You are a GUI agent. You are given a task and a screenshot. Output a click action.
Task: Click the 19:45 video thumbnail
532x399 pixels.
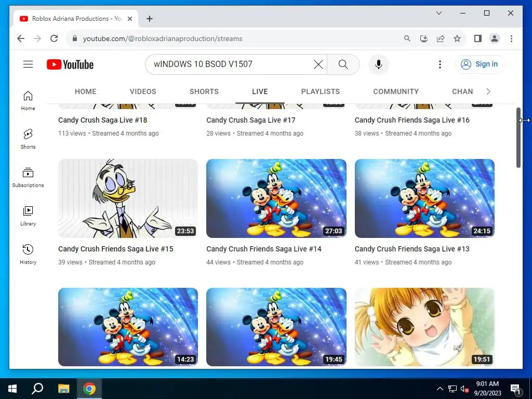pyautogui.click(x=276, y=327)
